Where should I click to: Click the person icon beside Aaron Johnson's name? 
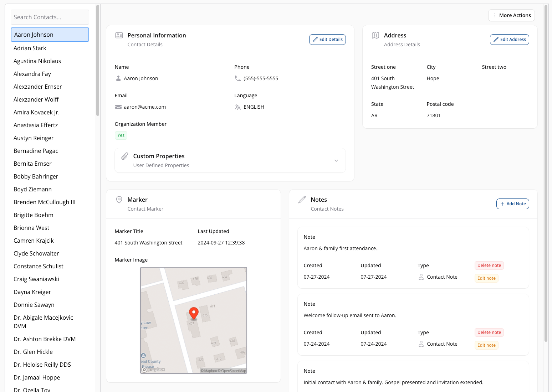pyautogui.click(x=118, y=78)
